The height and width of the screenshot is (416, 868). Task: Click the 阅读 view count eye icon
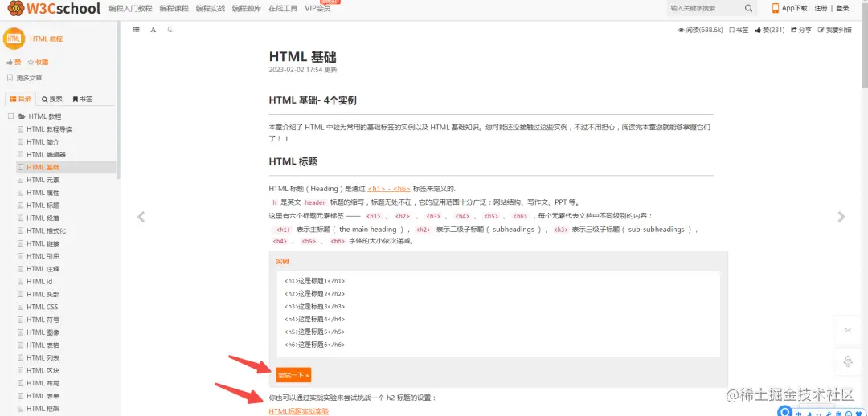(682, 31)
